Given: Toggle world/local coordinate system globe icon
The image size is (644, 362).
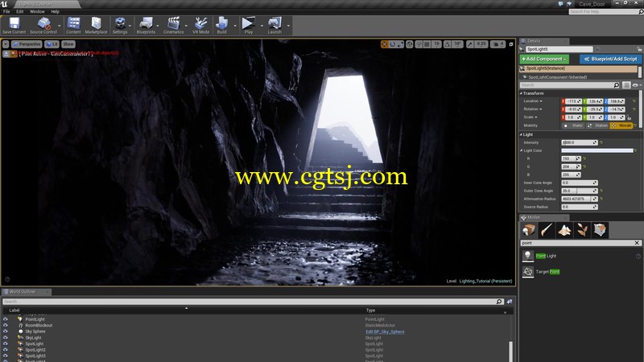Looking at the screenshot, I should 410,44.
